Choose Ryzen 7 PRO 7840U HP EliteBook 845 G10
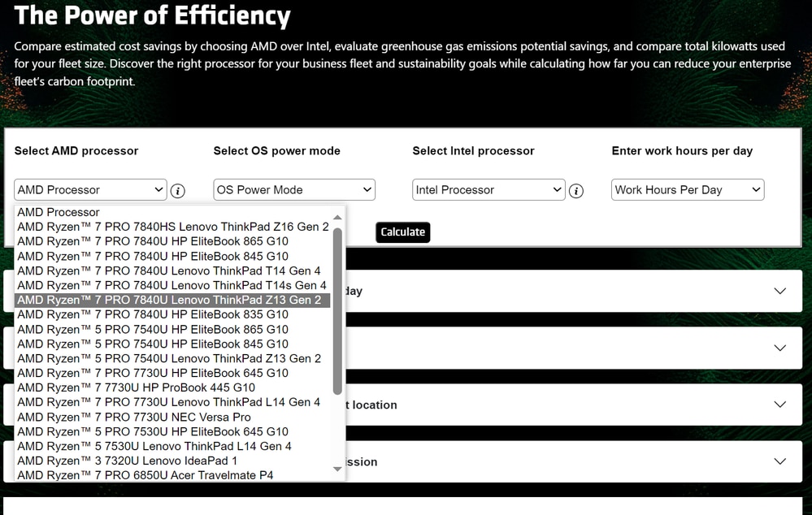Image resolution: width=812 pixels, height=515 pixels. tap(172, 256)
